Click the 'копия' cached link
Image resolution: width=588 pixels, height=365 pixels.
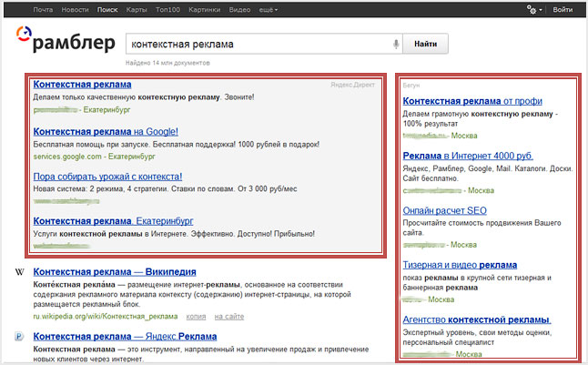point(196,317)
